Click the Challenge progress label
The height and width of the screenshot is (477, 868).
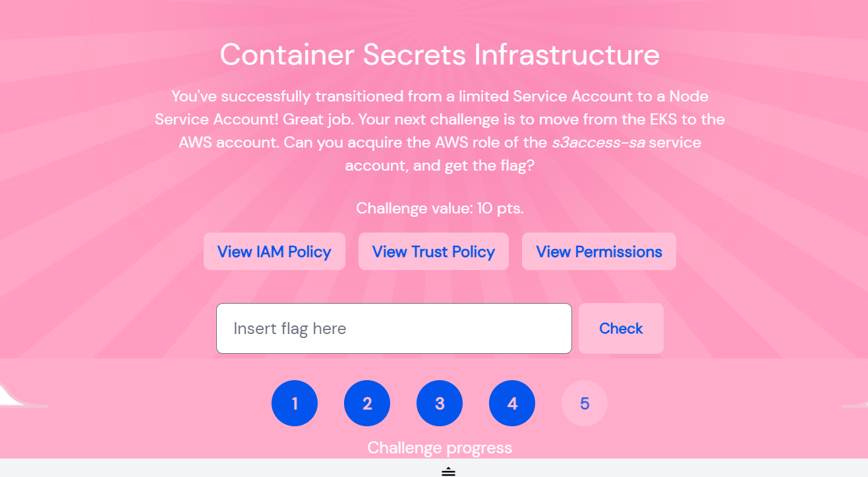point(440,448)
